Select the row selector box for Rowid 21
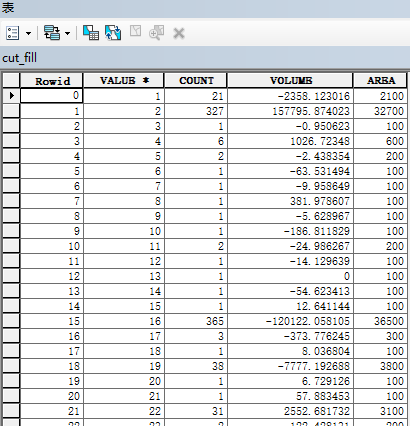410x426 pixels. tap(11, 411)
